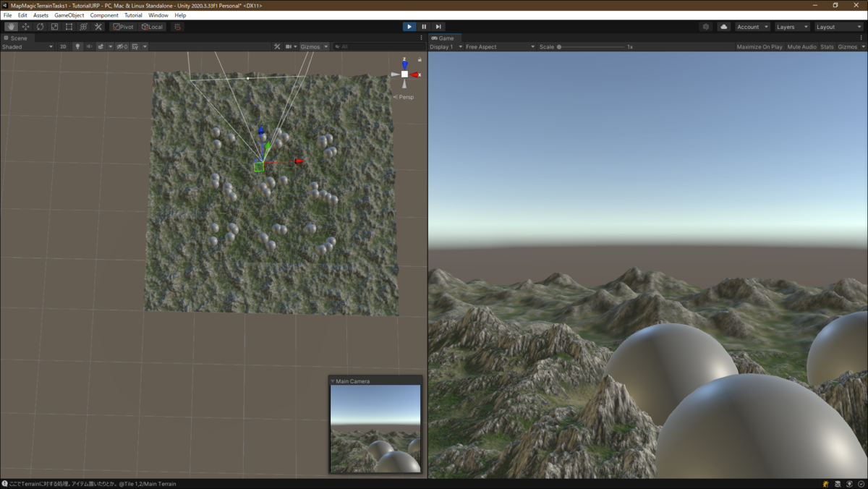Toggle Local/Global handle rotation
The width and height of the screenshot is (868, 489).
point(152,27)
